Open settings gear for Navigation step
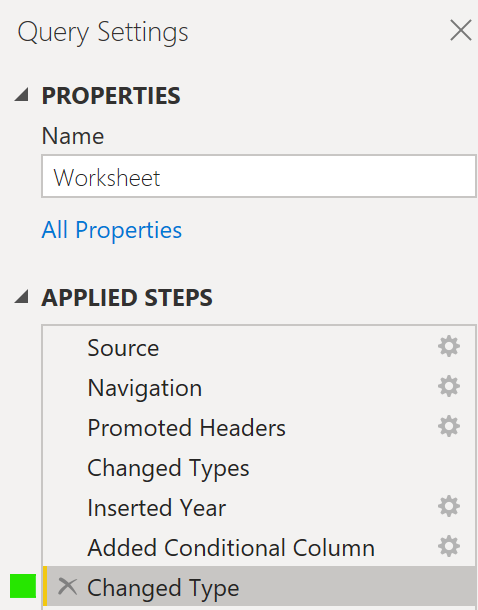This screenshot has width=478, height=610. [x=449, y=386]
